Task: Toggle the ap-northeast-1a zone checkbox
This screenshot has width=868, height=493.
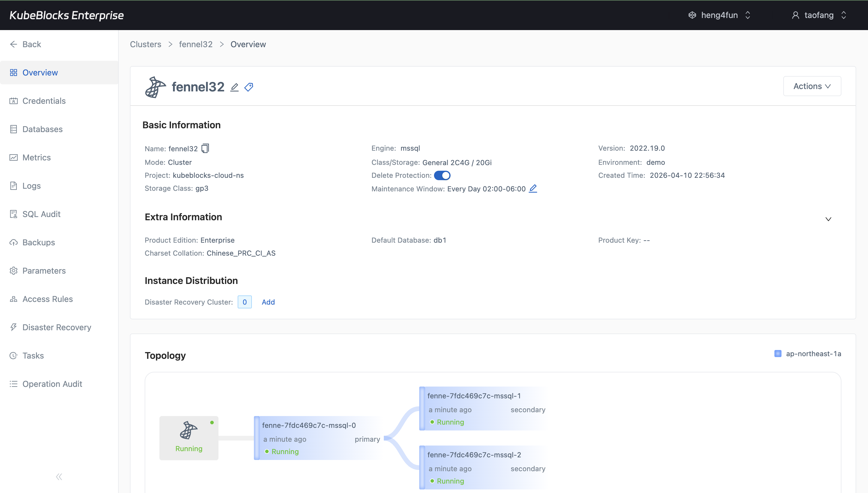Action: (x=778, y=353)
